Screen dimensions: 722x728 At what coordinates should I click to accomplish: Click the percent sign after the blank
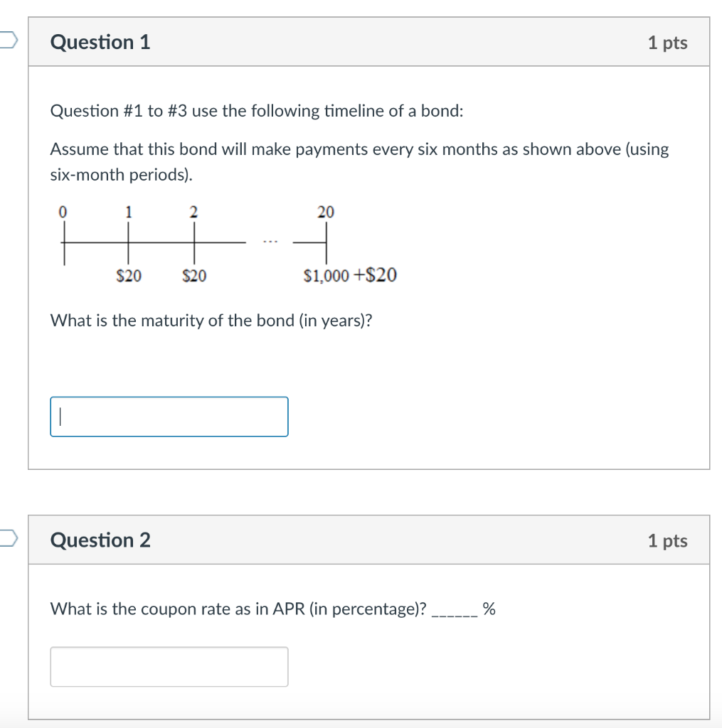tap(489, 609)
